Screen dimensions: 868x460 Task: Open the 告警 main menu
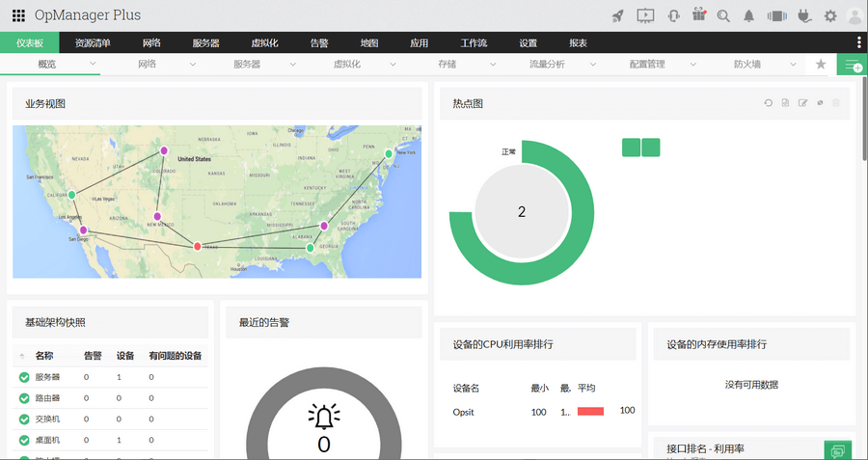coord(319,42)
